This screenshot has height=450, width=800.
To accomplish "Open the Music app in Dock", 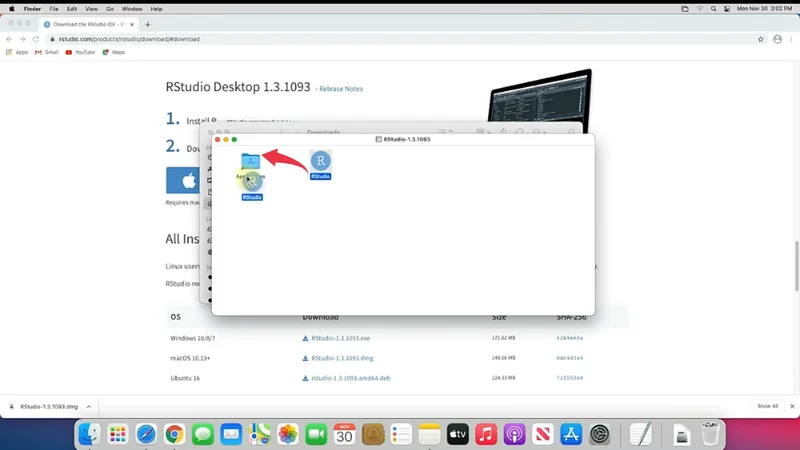I will pyautogui.click(x=486, y=434).
